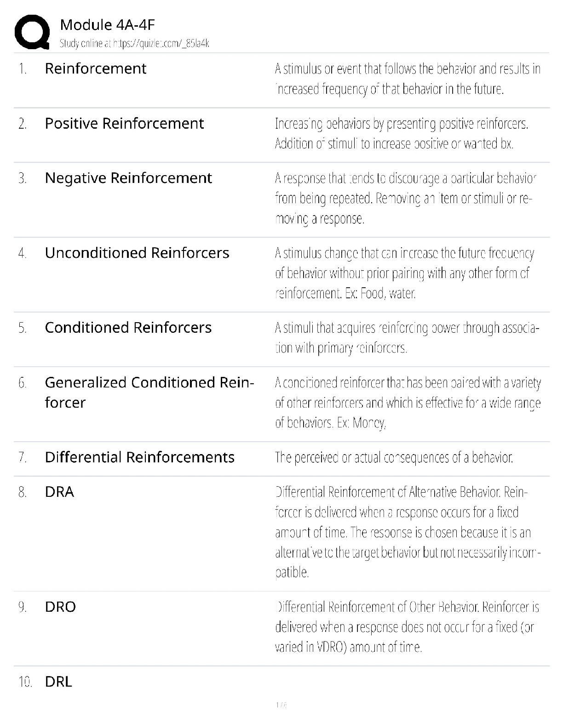Click the page number at bottom
Viewport: 563px width, 728px height.
point(281,705)
